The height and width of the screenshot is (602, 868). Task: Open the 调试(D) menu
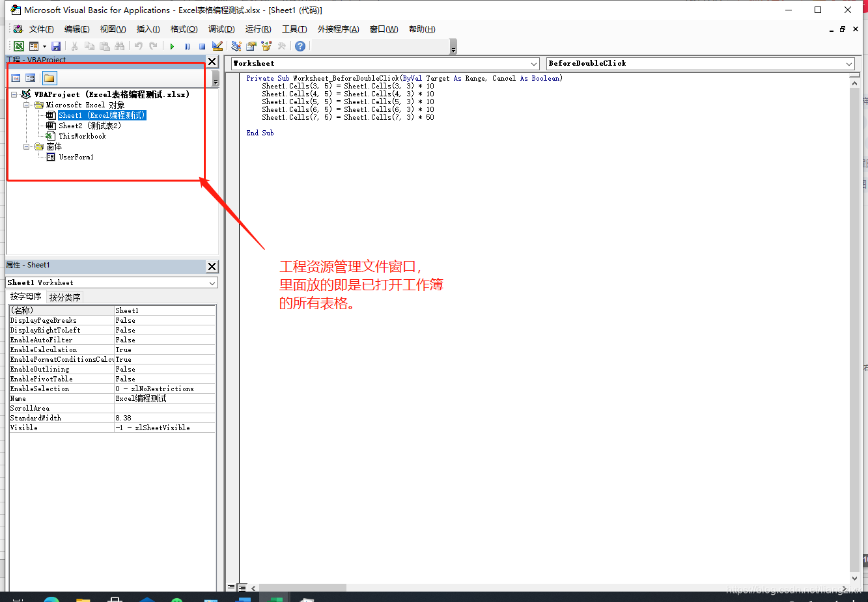click(x=221, y=29)
